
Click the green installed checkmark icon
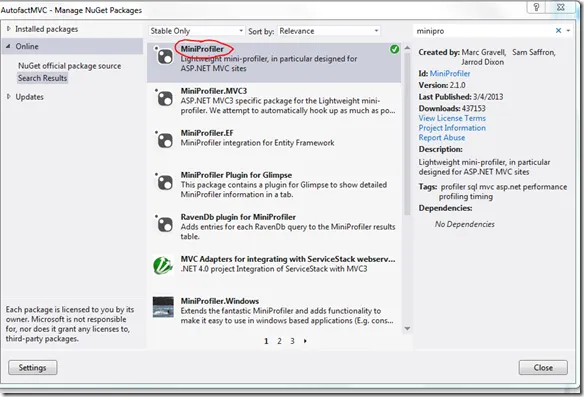click(394, 49)
